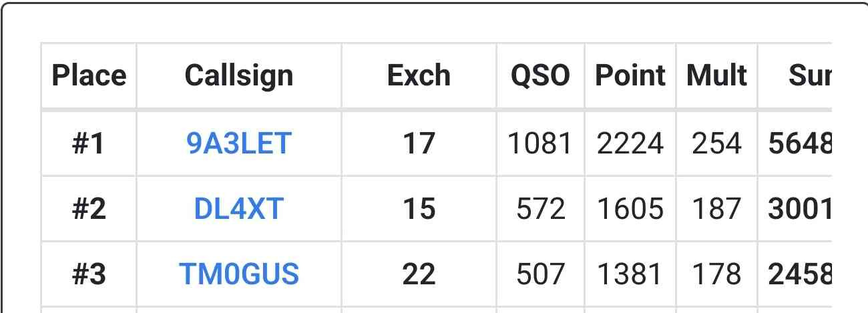The height and width of the screenshot is (313, 868).
Task: Click the Callsign column header
Action: tap(239, 76)
